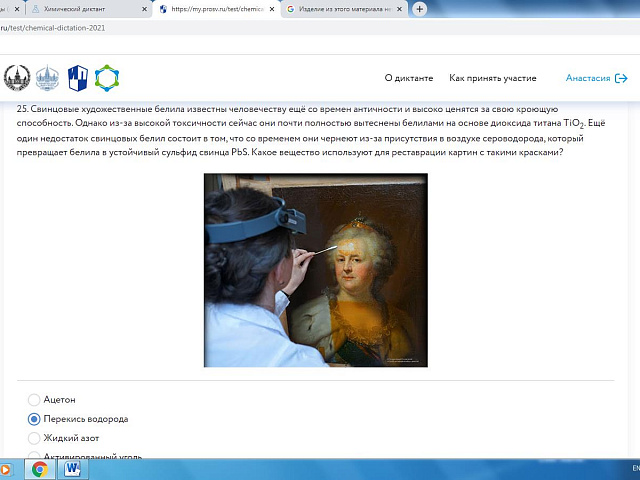Open Google Chrome from the taskbar

[x=40, y=469]
